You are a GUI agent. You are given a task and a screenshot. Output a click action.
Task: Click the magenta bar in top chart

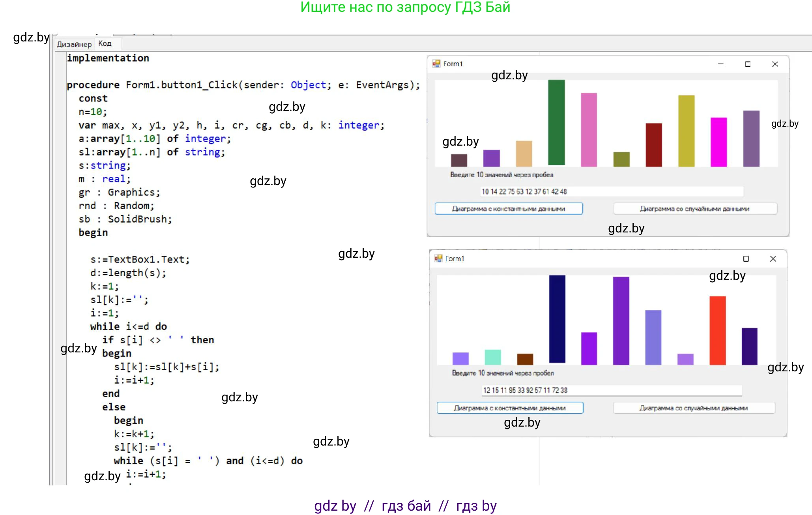coord(718,142)
